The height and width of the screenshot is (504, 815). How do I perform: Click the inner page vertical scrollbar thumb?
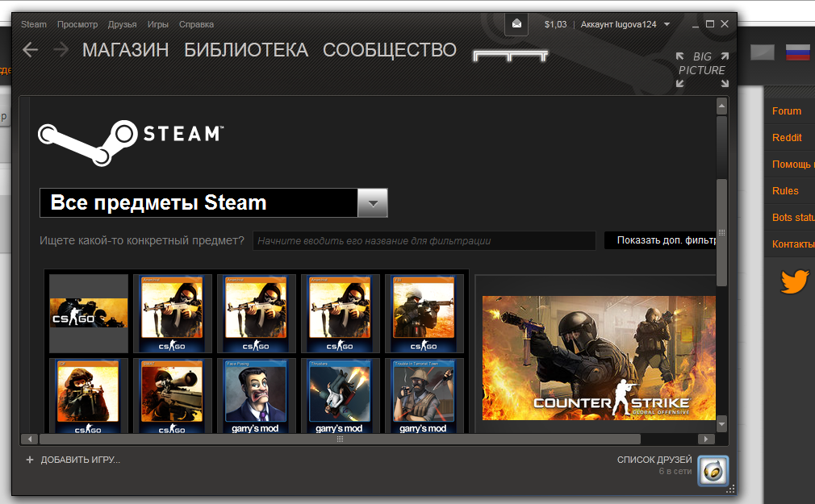point(721,232)
